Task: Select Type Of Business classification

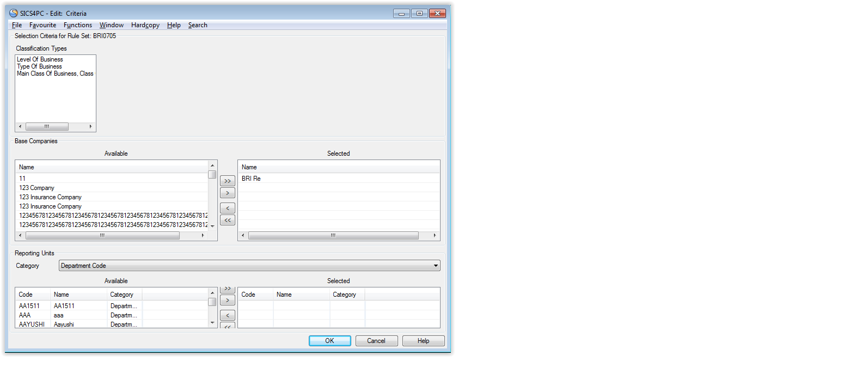Action: click(x=39, y=66)
